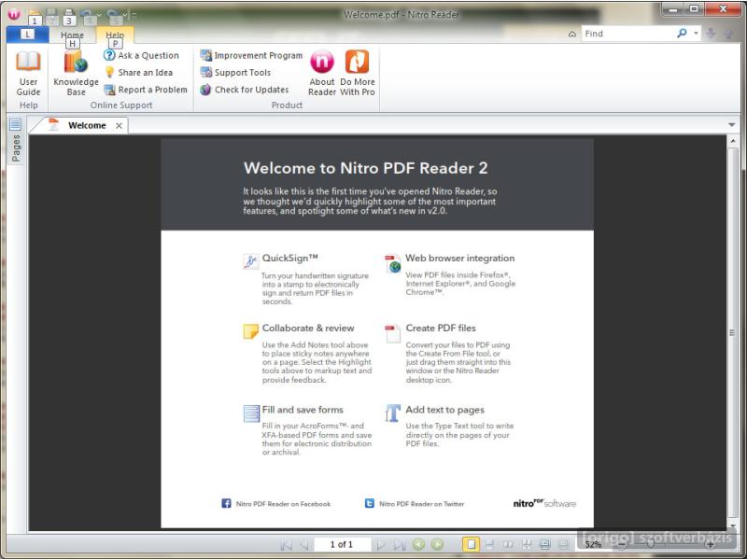Click the green next view button
Viewport: 747px width, 560px height.
(x=437, y=544)
